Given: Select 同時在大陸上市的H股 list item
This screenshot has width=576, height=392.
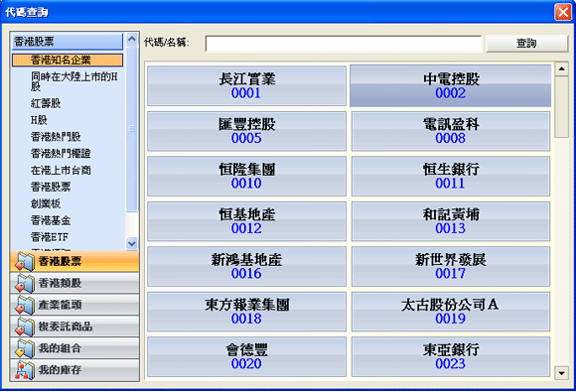Looking at the screenshot, I should pos(73,81).
